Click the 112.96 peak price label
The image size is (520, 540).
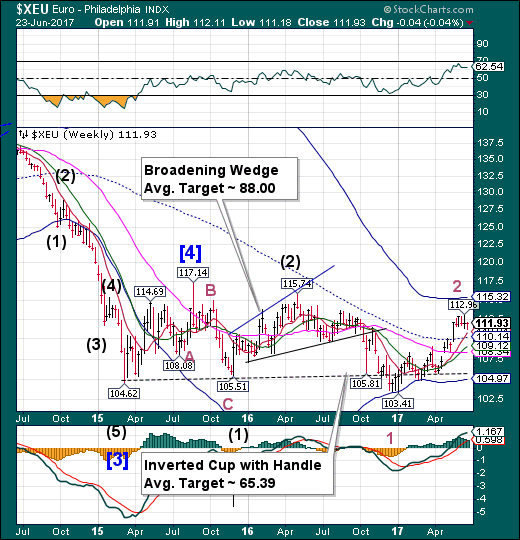464,304
